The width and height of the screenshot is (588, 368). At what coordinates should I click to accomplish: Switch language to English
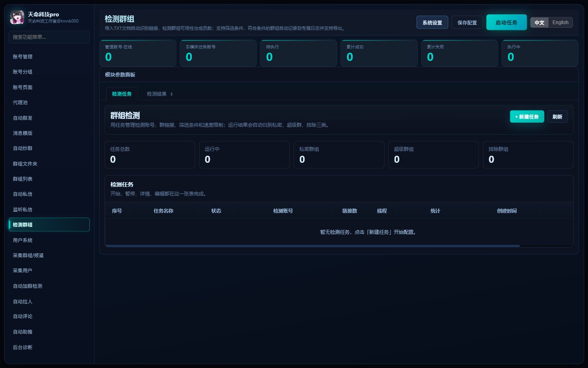tap(560, 22)
